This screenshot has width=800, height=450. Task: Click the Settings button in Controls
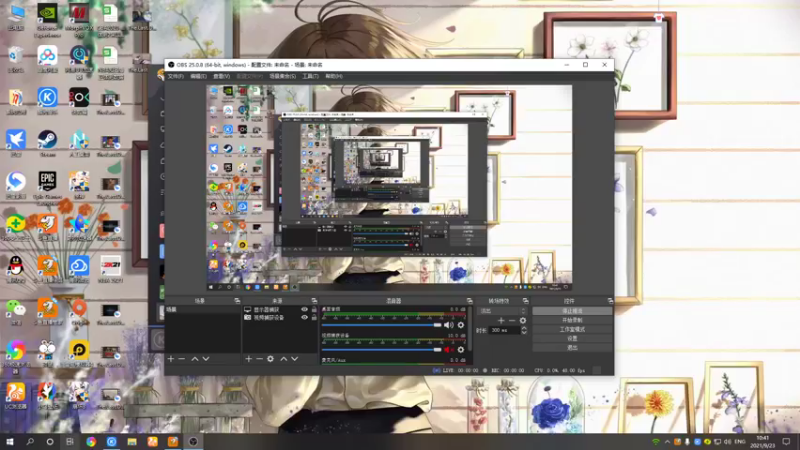click(x=572, y=338)
